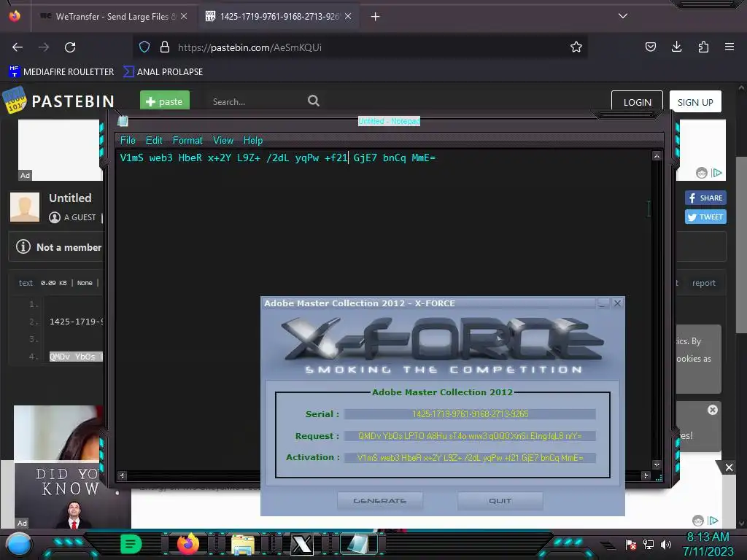Select the X-FORCE taskbar icon
The image size is (747, 560).
tap(301, 544)
